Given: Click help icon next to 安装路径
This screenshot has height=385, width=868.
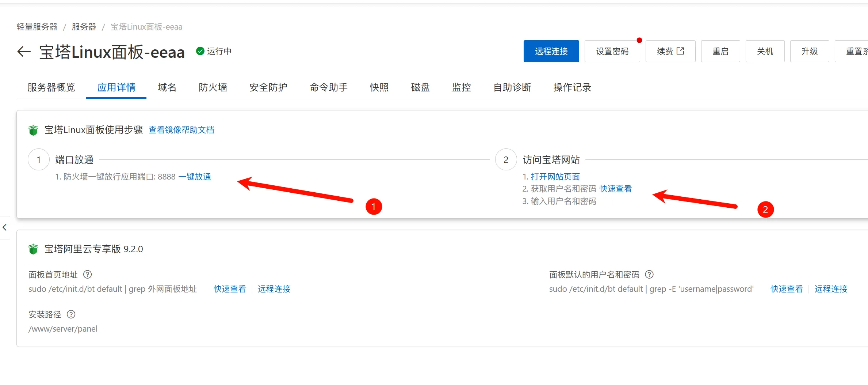Looking at the screenshot, I should tap(71, 314).
